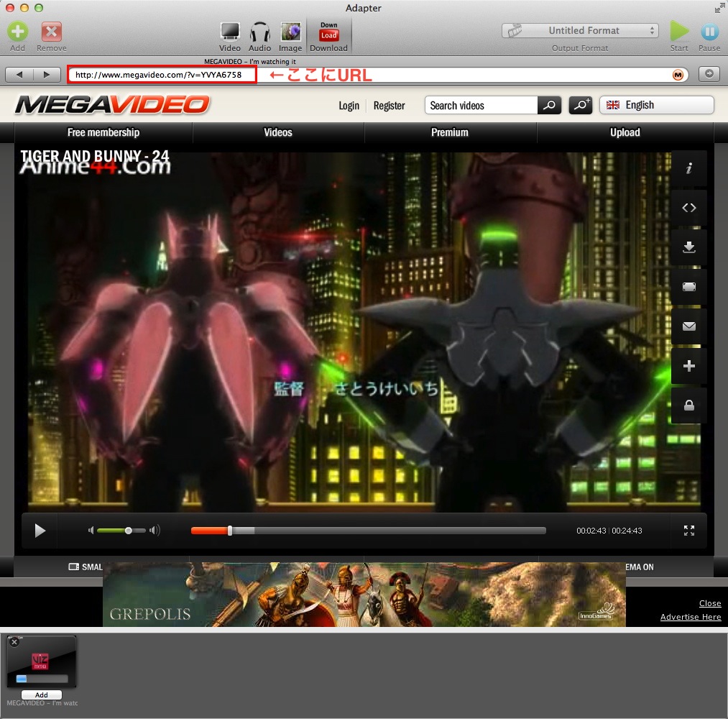Click the video info icon
728x719 pixels.
(x=688, y=169)
